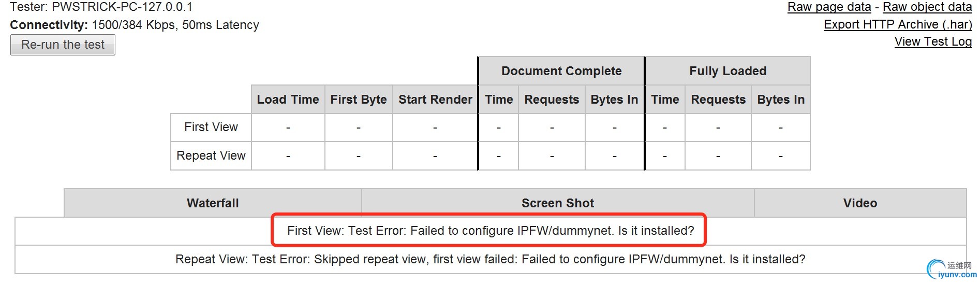Click the Start Render column header
This screenshot has height=283, width=980.
[435, 100]
